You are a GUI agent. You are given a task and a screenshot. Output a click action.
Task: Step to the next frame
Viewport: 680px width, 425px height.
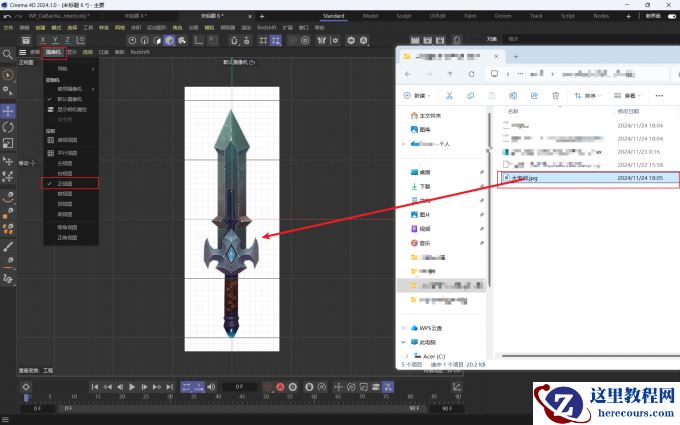click(145, 387)
